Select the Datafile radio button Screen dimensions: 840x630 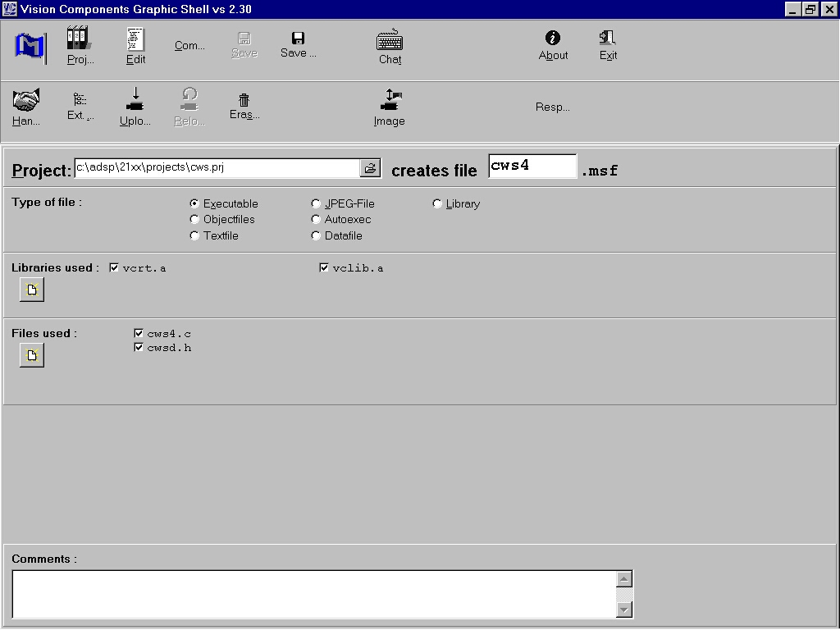coord(316,235)
